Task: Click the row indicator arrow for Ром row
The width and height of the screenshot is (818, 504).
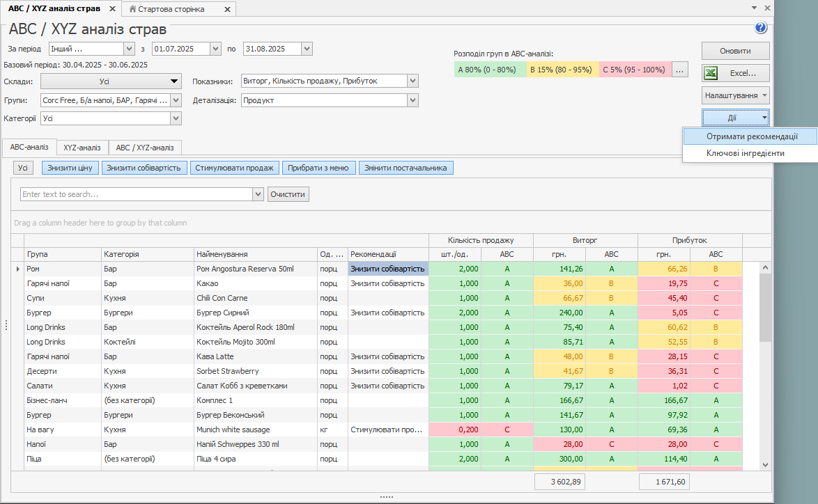Action: [18, 269]
